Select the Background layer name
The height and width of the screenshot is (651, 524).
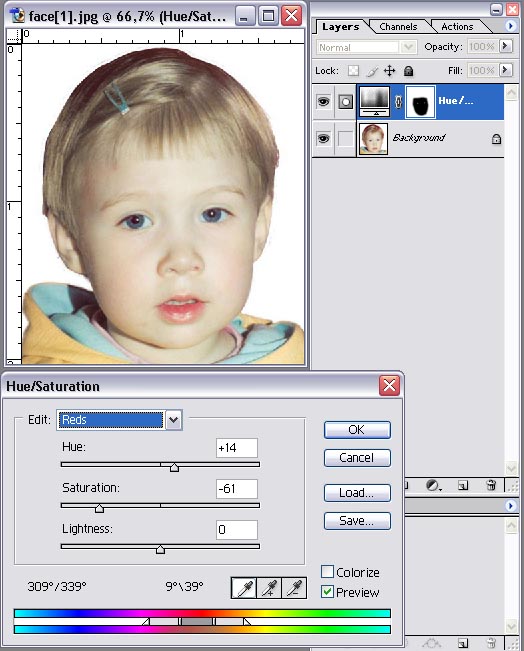[419, 137]
